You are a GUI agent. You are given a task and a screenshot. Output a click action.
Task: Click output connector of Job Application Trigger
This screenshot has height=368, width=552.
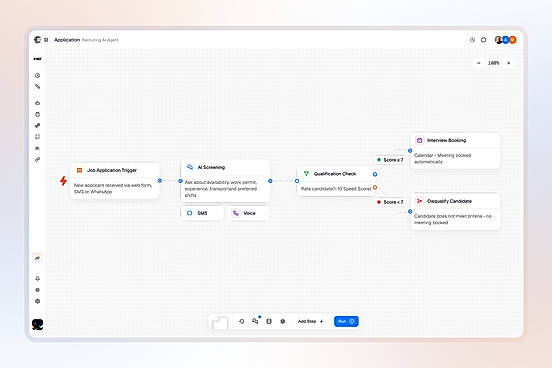click(160, 181)
